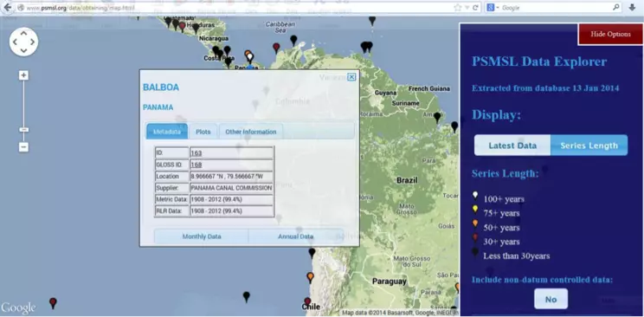
Task: Click the map pan control circle
Action: pos(24,42)
